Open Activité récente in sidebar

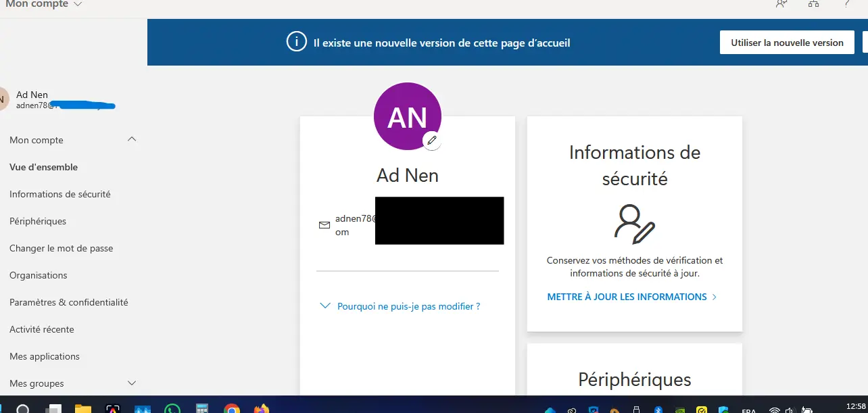(42, 329)
